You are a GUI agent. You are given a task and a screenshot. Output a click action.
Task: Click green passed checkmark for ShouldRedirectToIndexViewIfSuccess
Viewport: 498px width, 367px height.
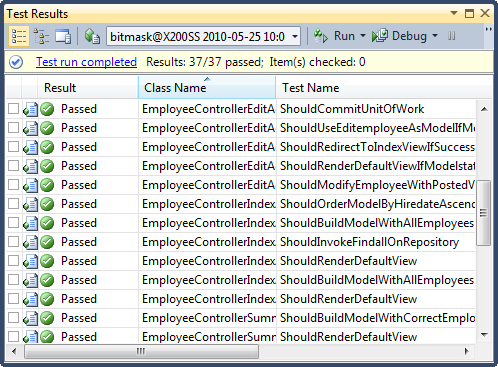(47, 147)
